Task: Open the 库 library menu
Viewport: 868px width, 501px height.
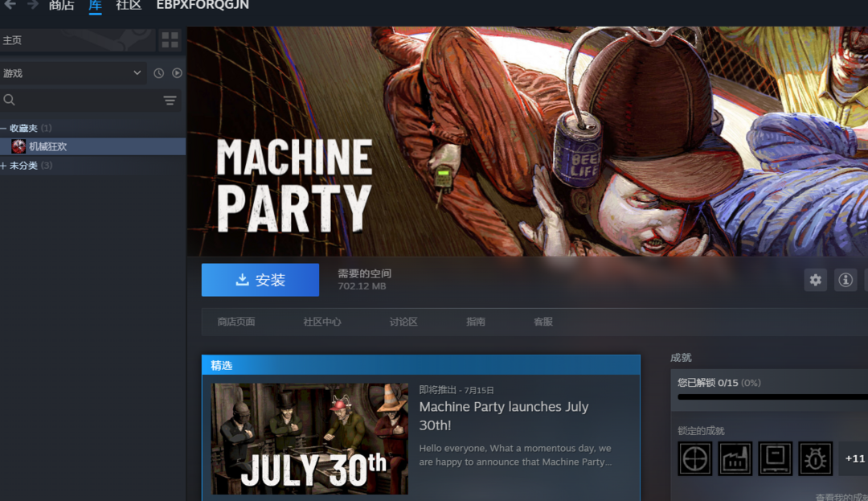Action: [95, 6]
